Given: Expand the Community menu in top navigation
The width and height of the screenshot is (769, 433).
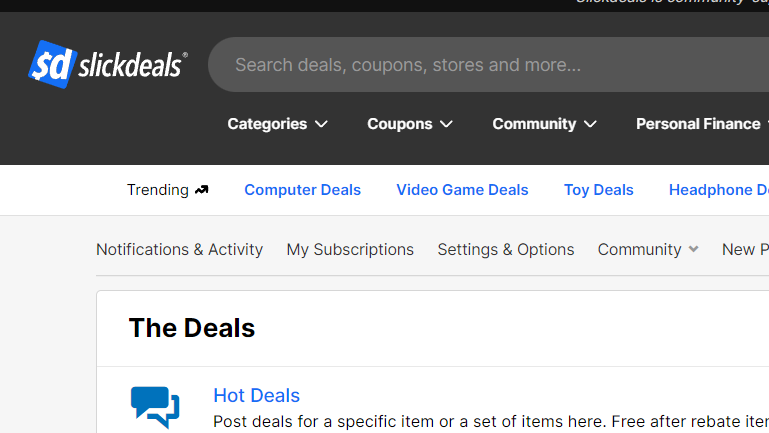Looking at the screenshot, I should pyautogui.click(x=544, y=124).
